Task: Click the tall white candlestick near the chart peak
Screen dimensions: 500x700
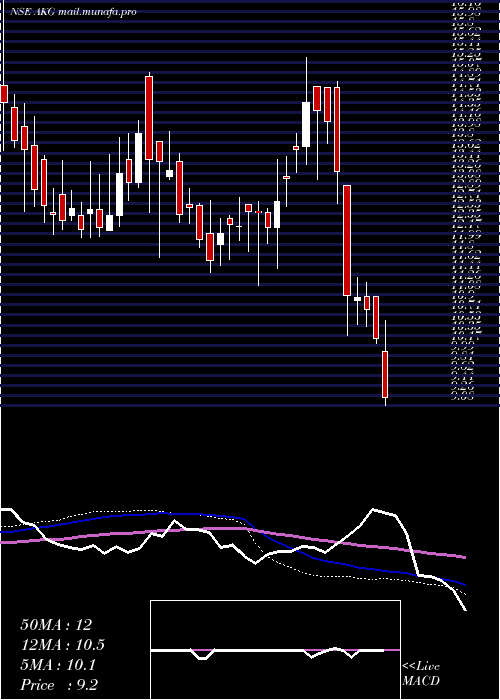Action: click(306, 124)
